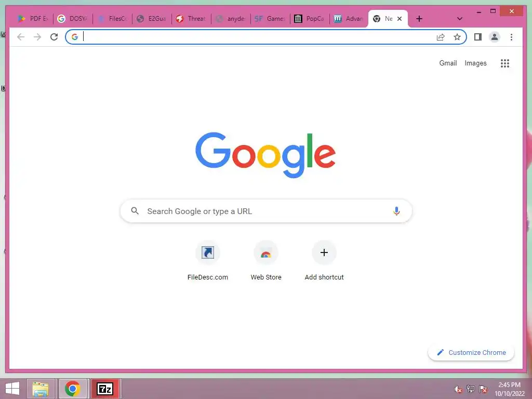Expand the tab search chevron
This screenshot has height=399, width=532.
[460, 19]
